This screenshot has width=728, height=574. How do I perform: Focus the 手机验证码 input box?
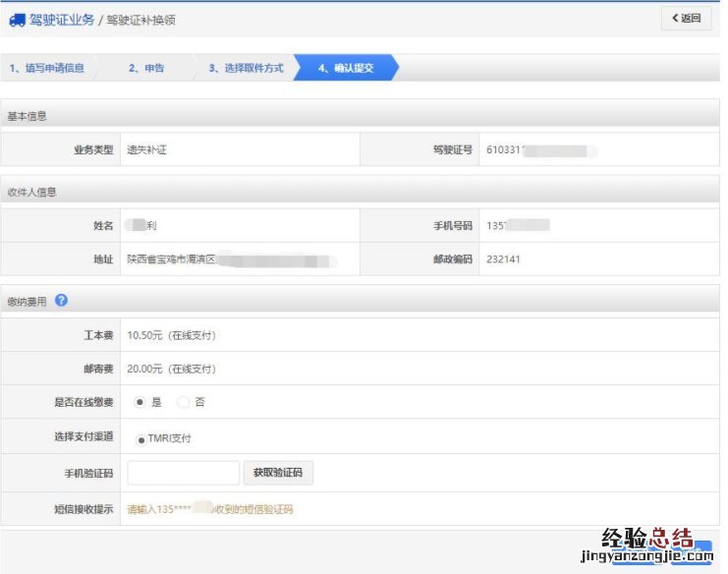tap(183, 473)
